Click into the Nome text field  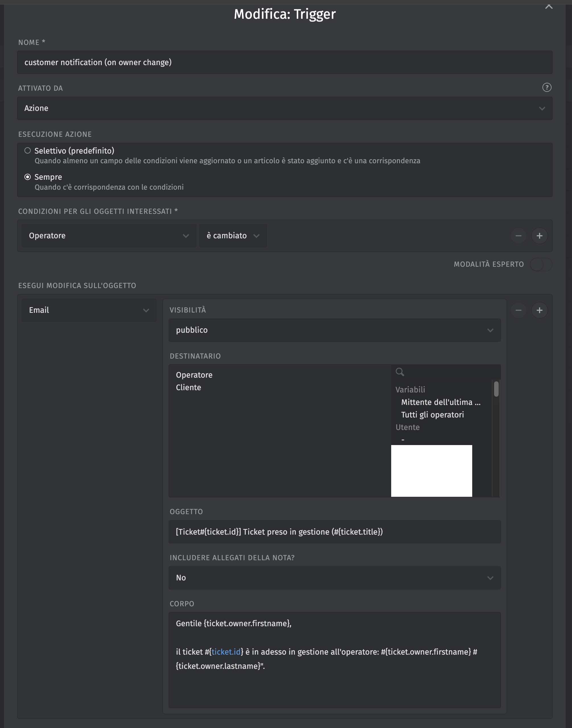pyautogui.click(x=285, y=62)
